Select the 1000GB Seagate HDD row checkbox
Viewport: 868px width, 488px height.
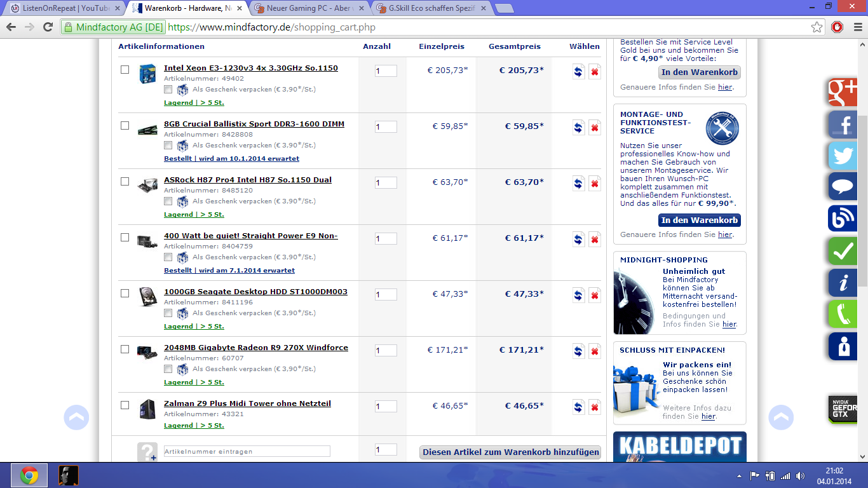125,293
